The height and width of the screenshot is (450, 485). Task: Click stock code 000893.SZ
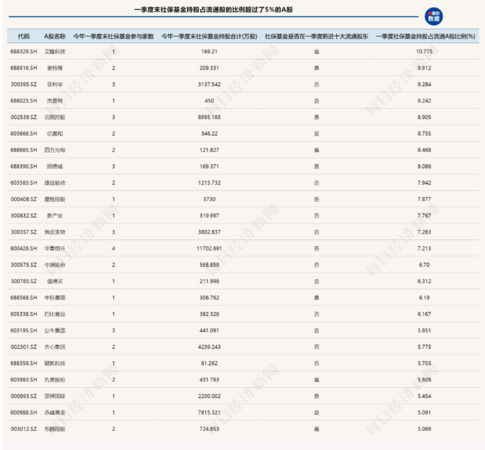(24, 396)
